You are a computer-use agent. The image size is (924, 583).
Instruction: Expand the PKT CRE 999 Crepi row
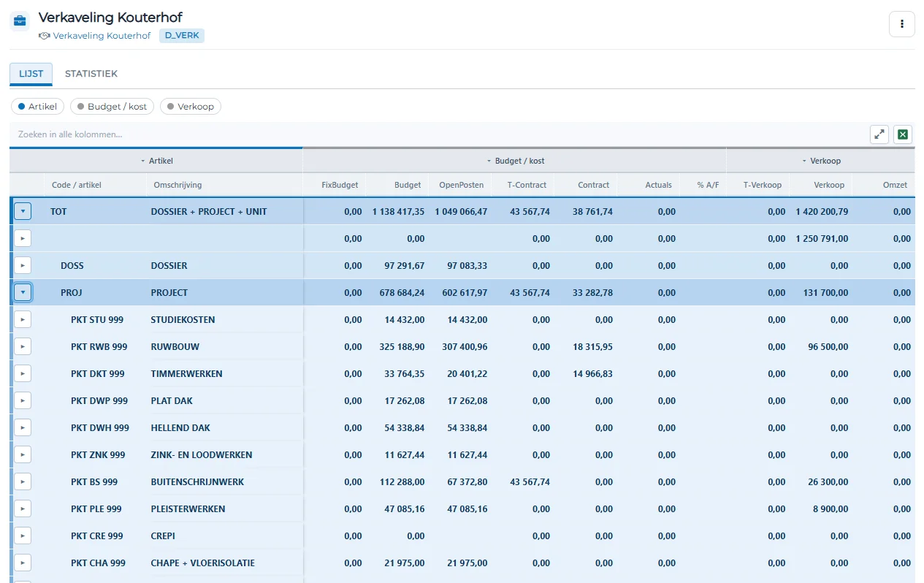(23, 536)
